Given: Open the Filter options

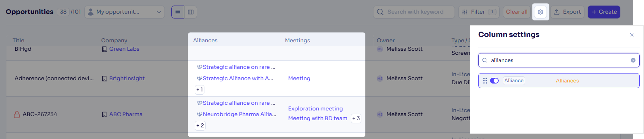Looking at the screenshot, I should (478, 12).
